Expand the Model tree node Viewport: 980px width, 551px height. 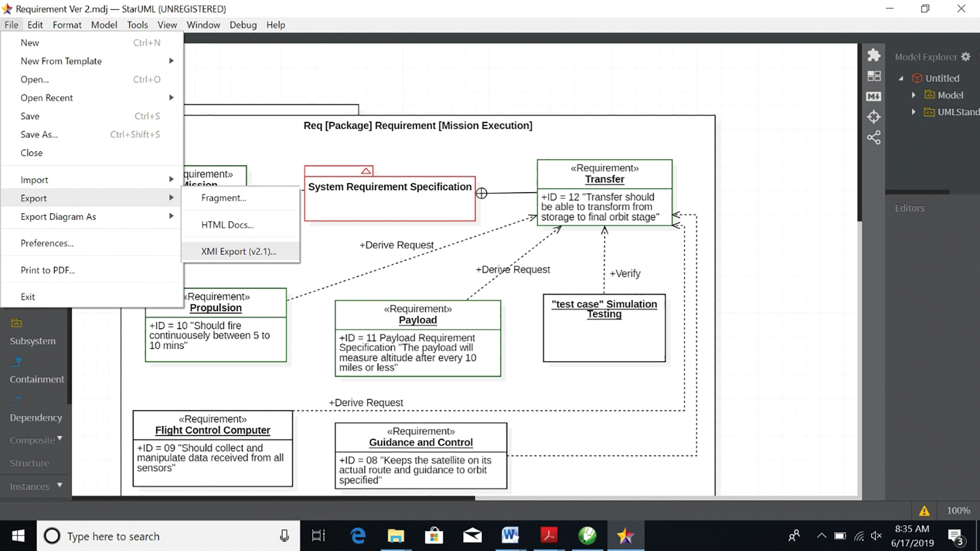tap(913, 95)
